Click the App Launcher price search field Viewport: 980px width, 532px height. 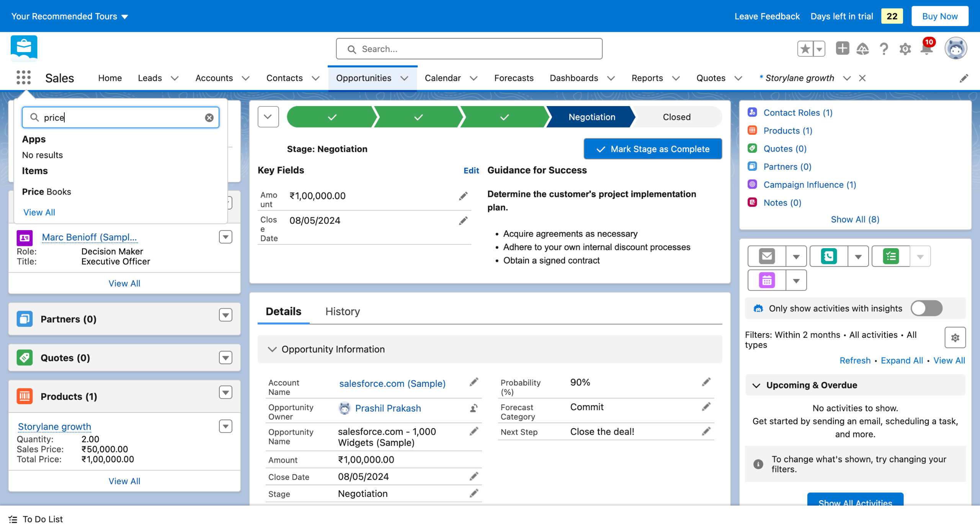pos(121,118)
